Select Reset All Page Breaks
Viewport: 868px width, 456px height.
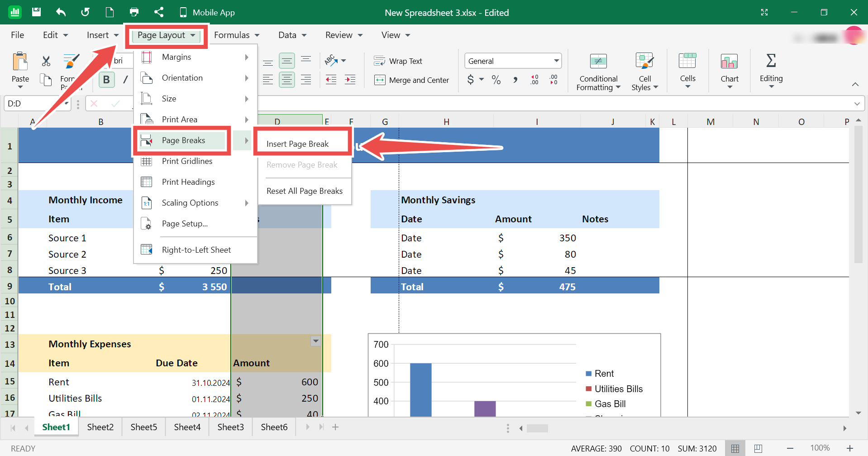click(x=304, y=191)
